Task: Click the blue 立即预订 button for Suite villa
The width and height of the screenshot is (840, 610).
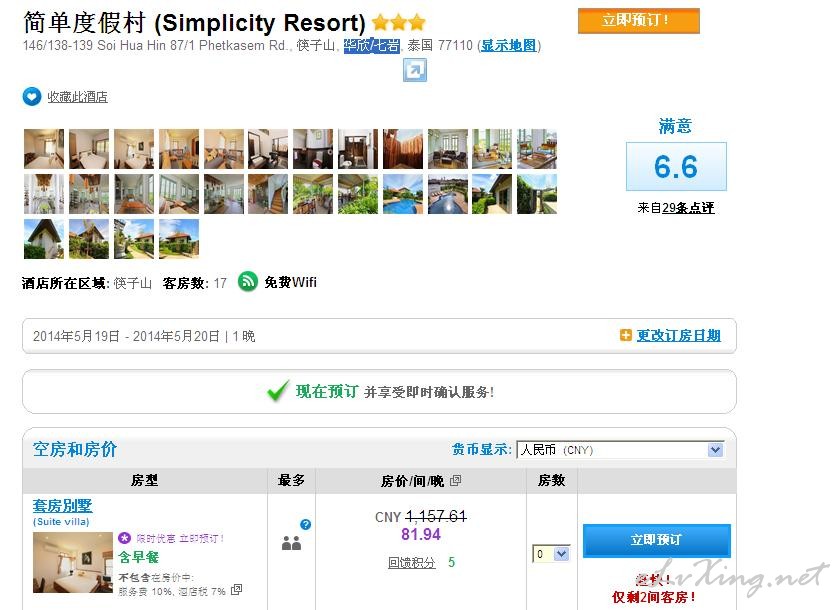Action: click(656, 540)
